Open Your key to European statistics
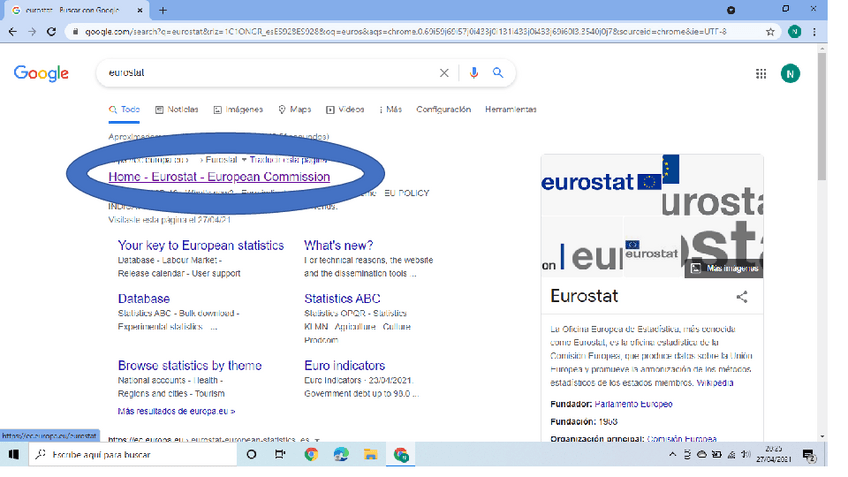 point(201,246)
